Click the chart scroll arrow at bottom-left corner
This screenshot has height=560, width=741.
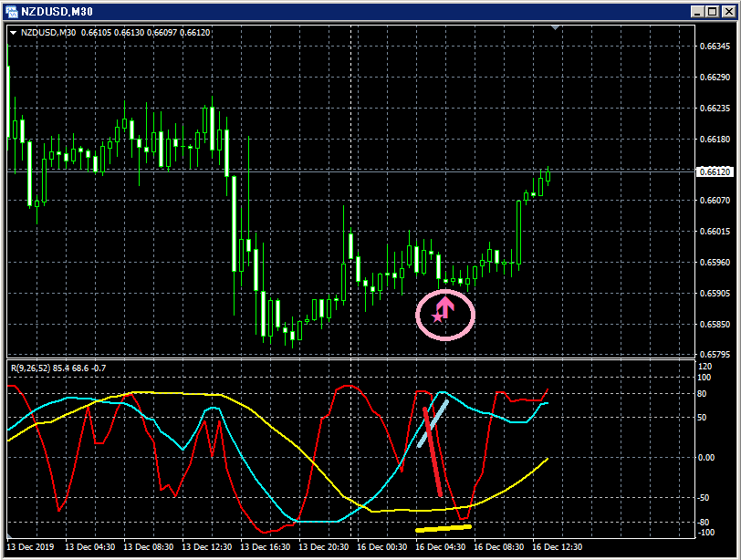click(x=8, y=535)
